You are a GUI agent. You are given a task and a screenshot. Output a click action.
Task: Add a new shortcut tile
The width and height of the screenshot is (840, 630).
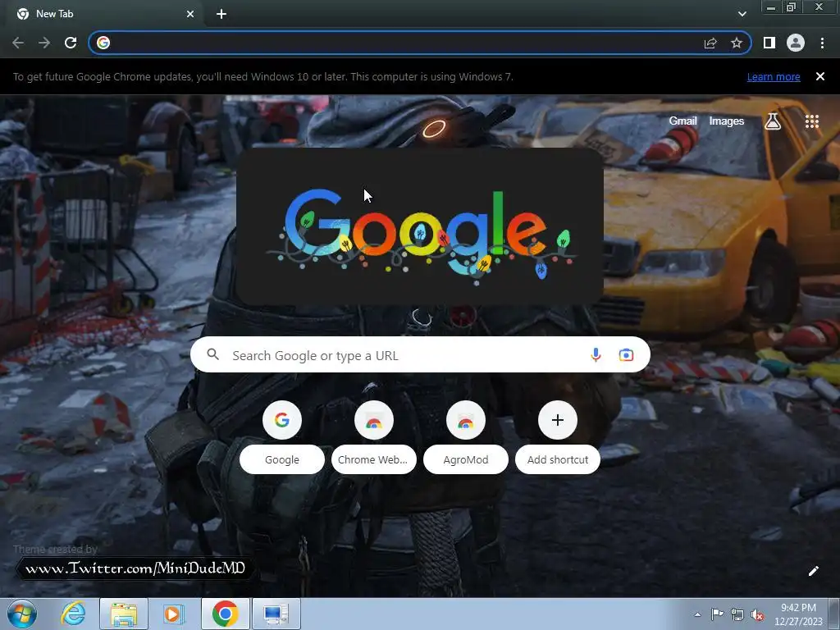[x=558, y=437]
